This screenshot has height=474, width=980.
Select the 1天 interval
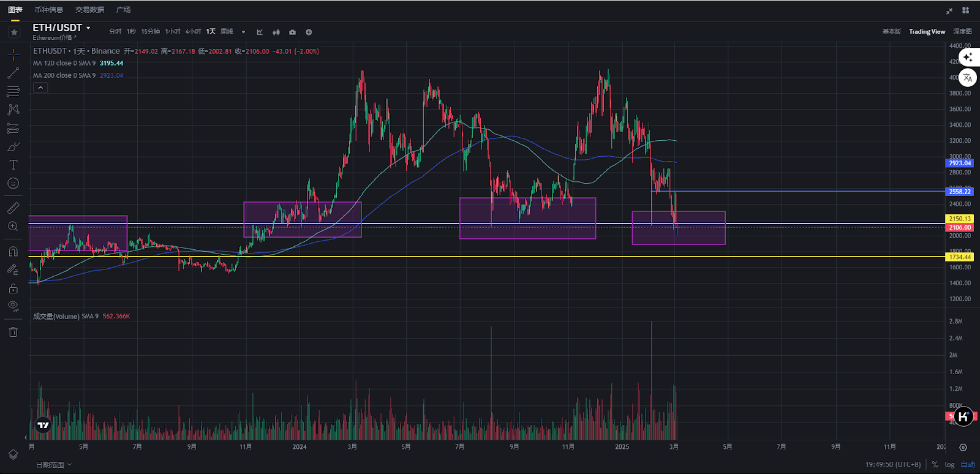[211, 32]
